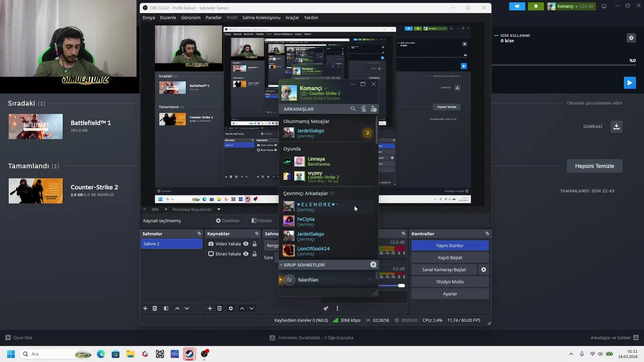Zoom in the OBS preview with plus
644x362 pixels.
(x=166, y=209)
